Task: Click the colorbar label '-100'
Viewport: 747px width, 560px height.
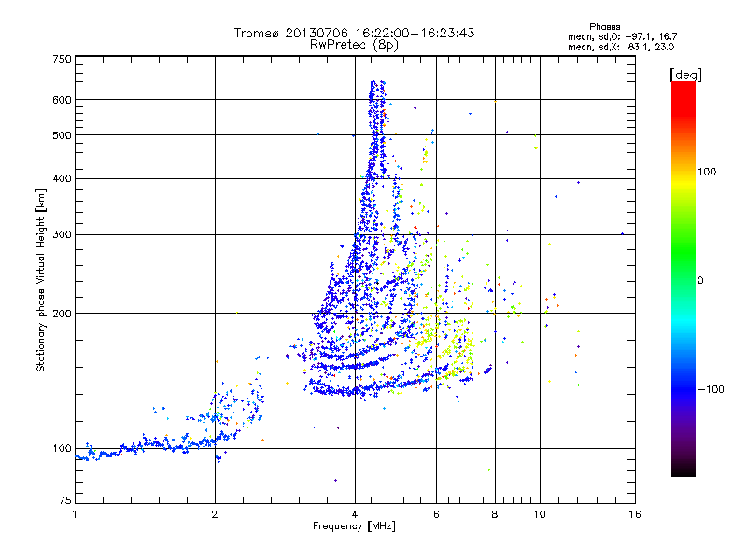Action: point(711,389)
